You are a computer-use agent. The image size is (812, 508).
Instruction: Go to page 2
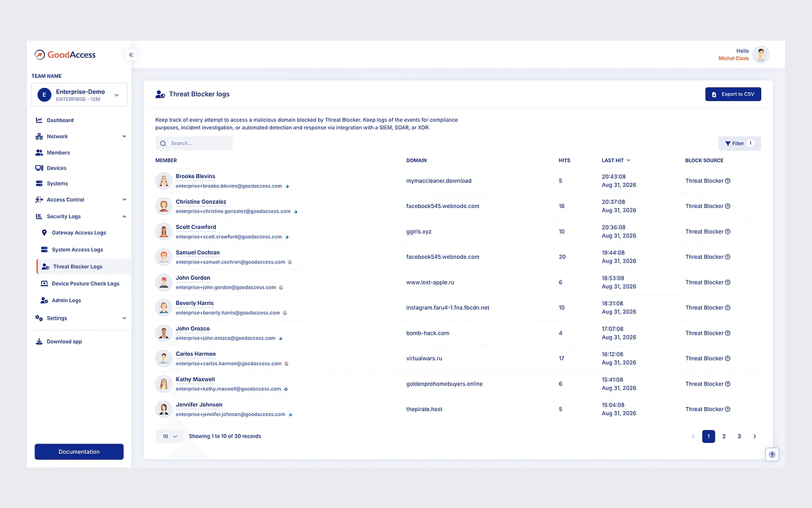click(x=724, y=436)
